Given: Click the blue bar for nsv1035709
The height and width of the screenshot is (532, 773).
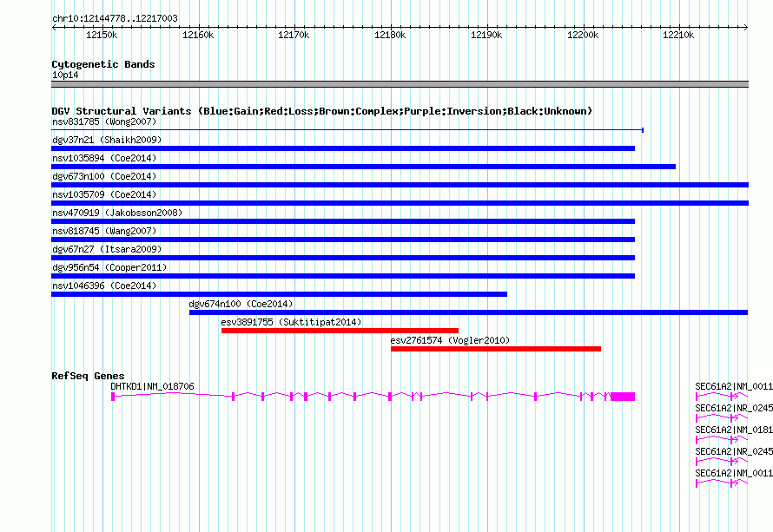Looking at the screenshot, I should 400,203.
